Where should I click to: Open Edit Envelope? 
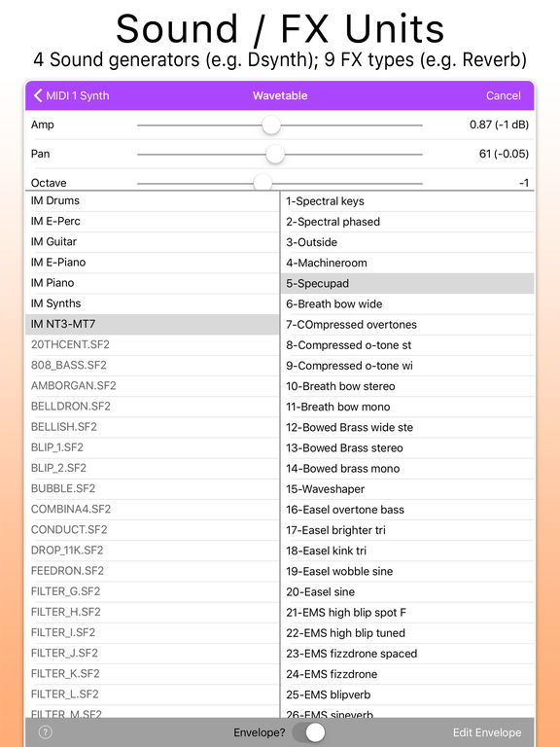(487, 732)
